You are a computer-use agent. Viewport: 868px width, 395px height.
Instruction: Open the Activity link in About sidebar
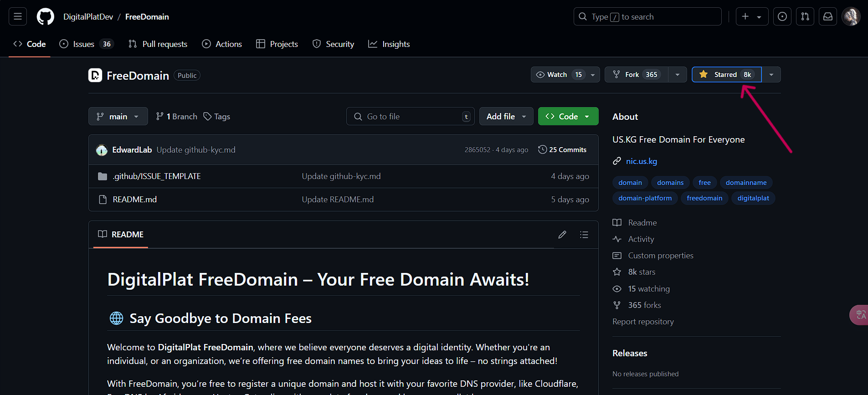[x=633, y=239]
